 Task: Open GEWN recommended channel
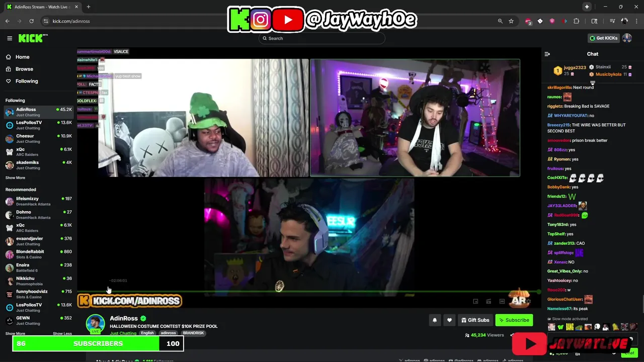[x=39, y=320]
